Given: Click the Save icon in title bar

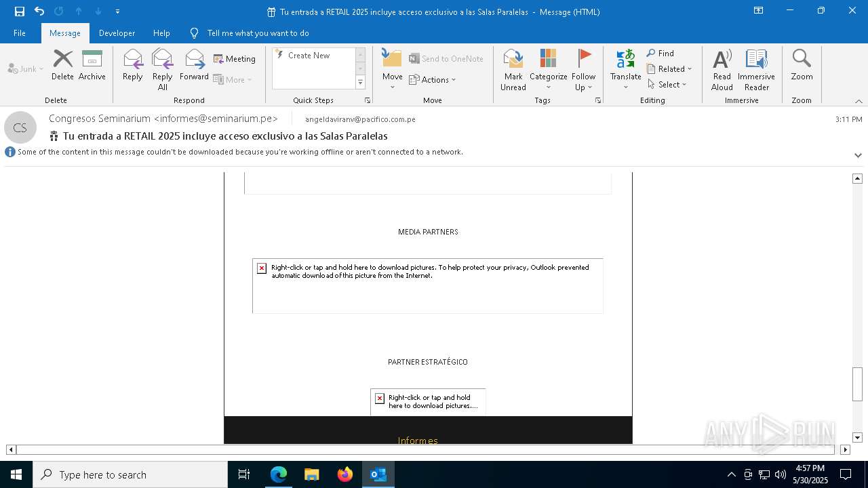Looking at the screenshot, I should [20, 12].
